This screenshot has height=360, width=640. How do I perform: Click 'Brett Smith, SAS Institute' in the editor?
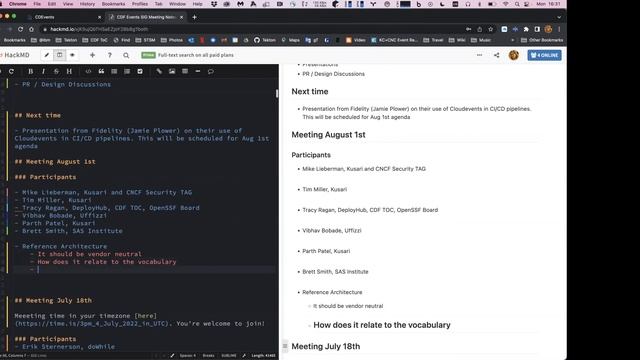pos(72,231)
